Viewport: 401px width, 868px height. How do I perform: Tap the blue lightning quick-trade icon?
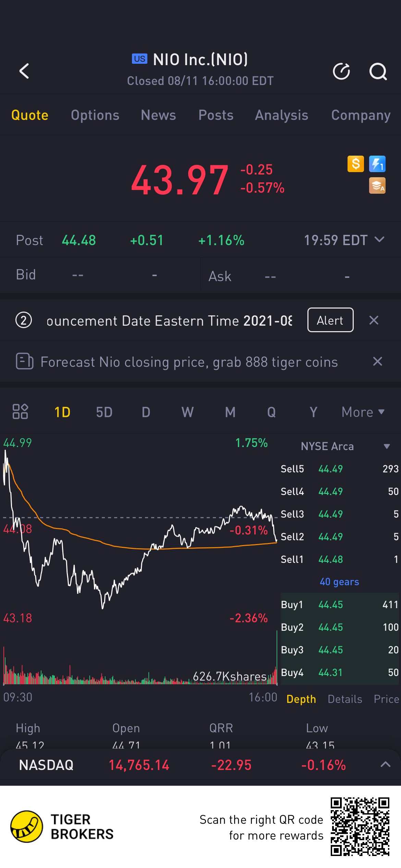click(377, 164)
